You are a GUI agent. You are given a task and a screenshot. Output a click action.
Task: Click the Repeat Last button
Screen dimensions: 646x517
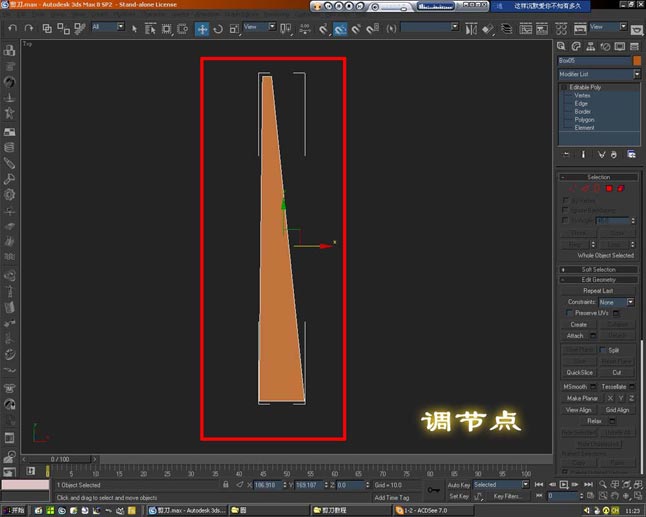click(598, 291)
